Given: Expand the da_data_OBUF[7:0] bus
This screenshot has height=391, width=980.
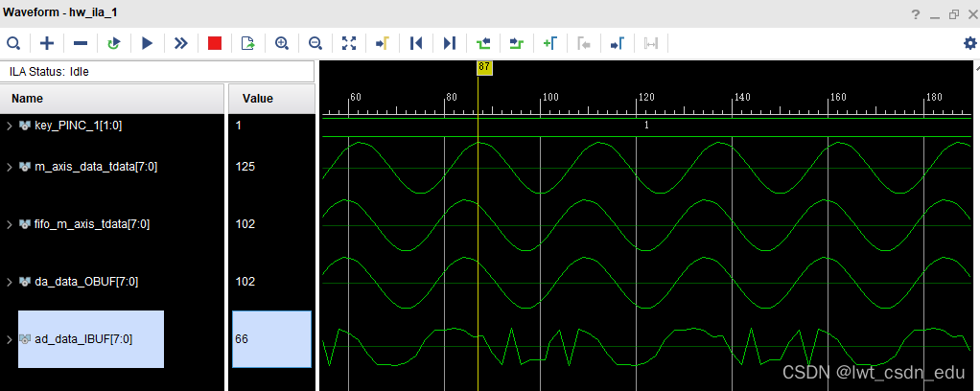Looking at the screenshot, I should coord(9,282).
